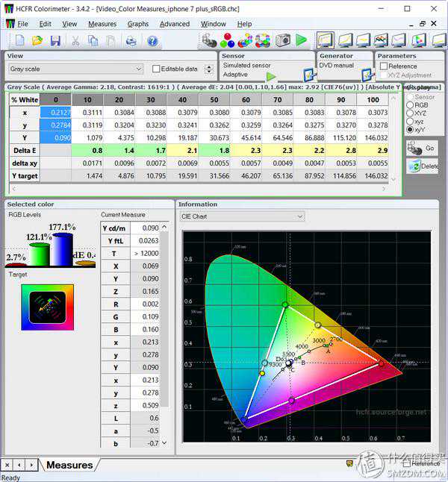This screenshot has width=448, height=482.
Task: Click the camera icon in the toolbar
Action: pyautogui.click(x=282, y=40)
